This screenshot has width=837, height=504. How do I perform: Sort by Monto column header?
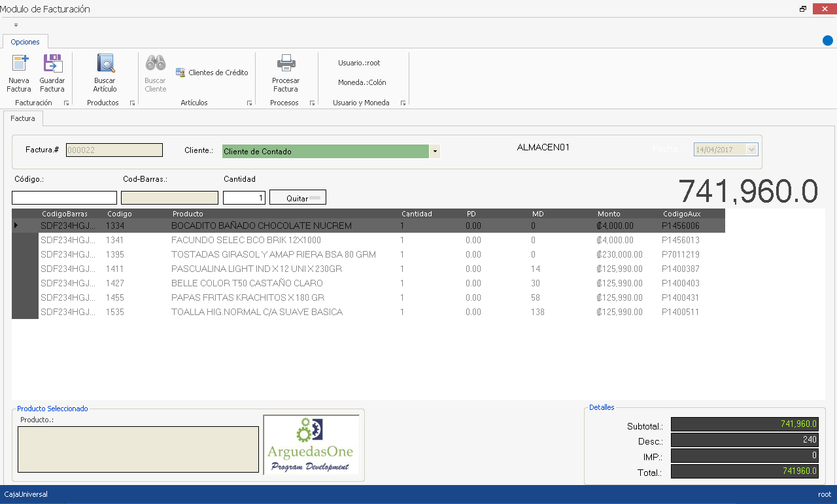tap(609, 214)
